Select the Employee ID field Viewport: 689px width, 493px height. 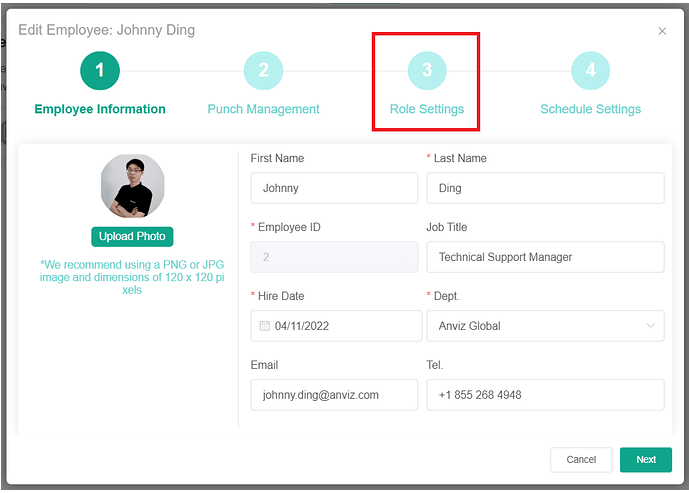pyautogui.click(x=334, y=257)
